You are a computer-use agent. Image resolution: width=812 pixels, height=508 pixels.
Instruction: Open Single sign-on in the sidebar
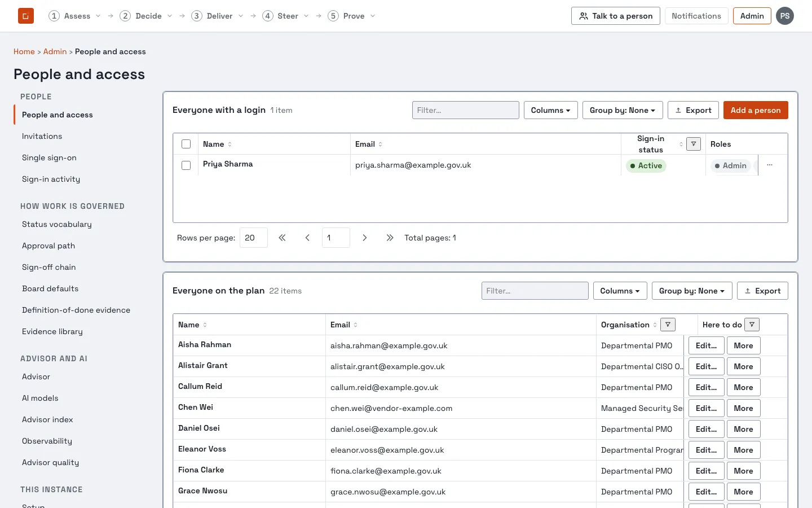[x=49, y=157]
